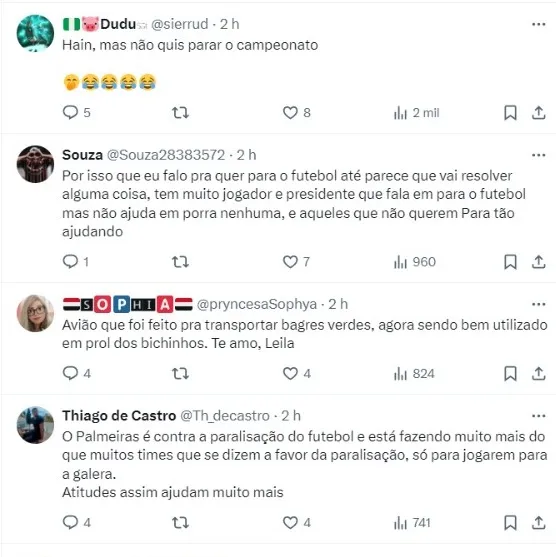Retweet Souza's tweet

pos(180,262)
